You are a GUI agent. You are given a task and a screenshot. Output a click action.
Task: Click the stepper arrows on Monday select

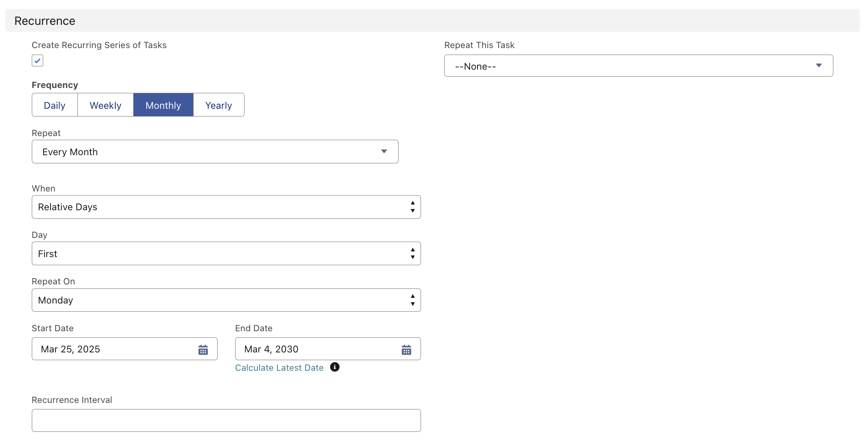pyautogui.click(x=412, y=300)
